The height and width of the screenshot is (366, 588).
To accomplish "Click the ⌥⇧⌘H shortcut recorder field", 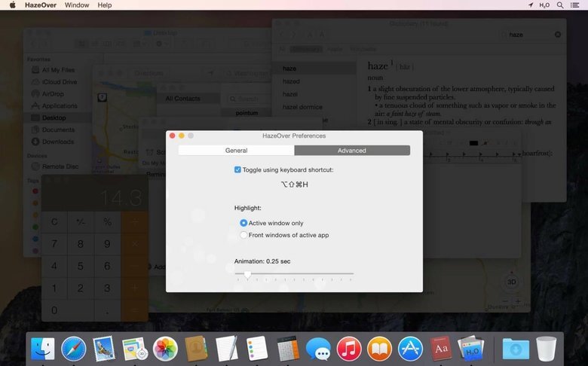I will (x=294, y=185).
